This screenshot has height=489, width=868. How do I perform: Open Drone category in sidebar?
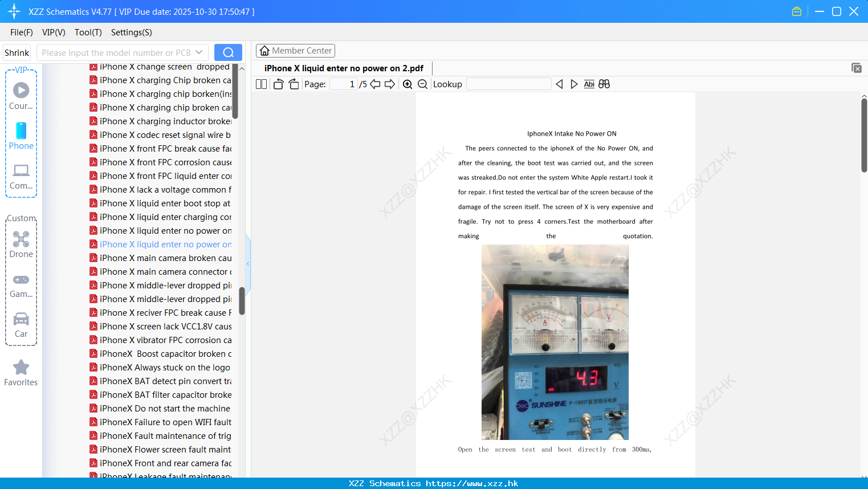(x=21, y=244)
